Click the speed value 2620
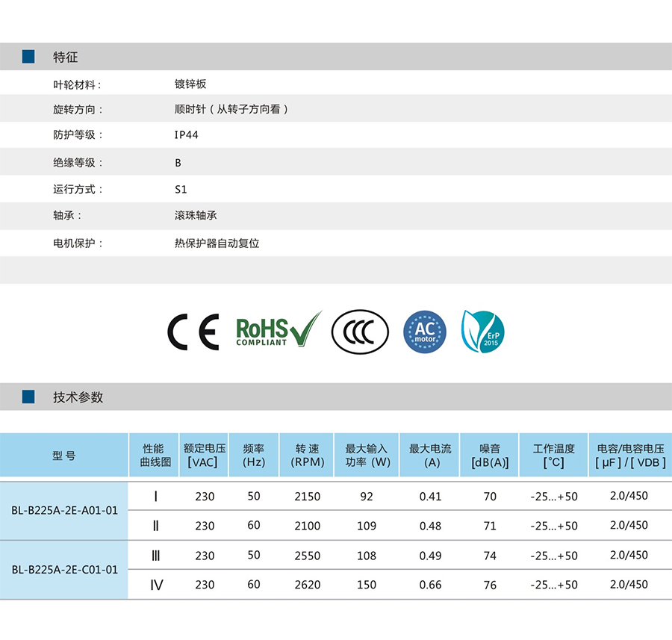The height and width of the screenshot is (640, 672). [x=308, y=585]
